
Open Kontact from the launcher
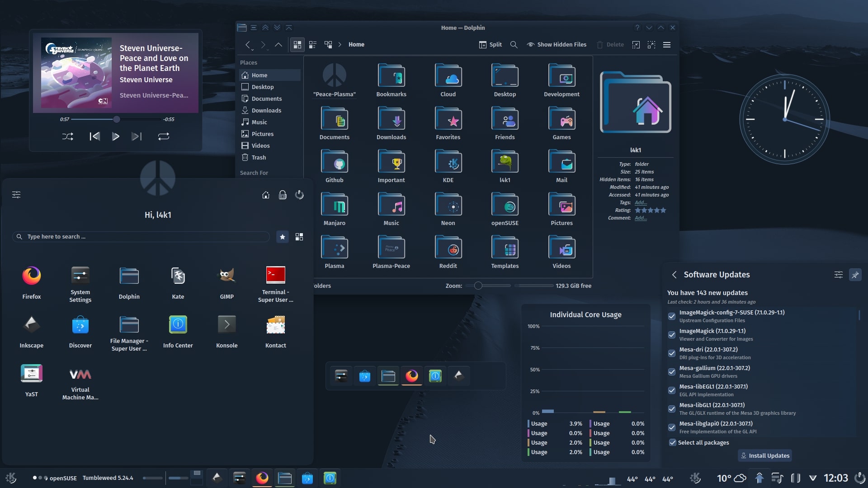click(276, 331)
